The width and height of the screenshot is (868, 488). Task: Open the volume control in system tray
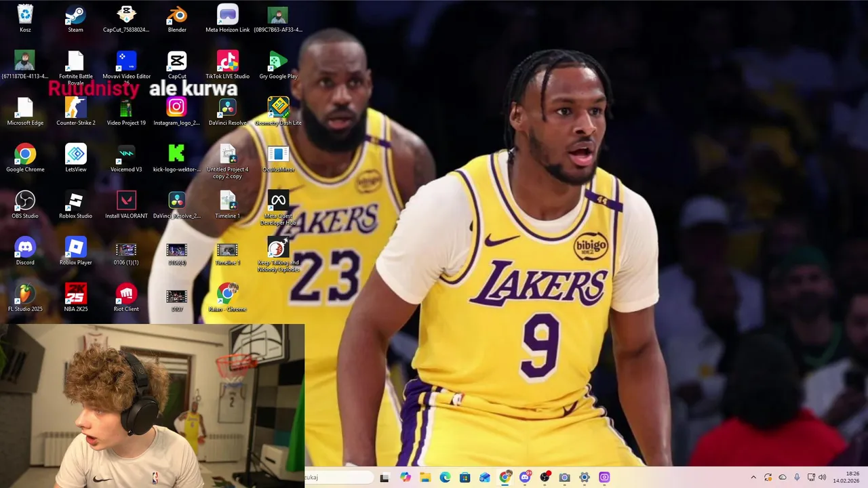(822, 477)
